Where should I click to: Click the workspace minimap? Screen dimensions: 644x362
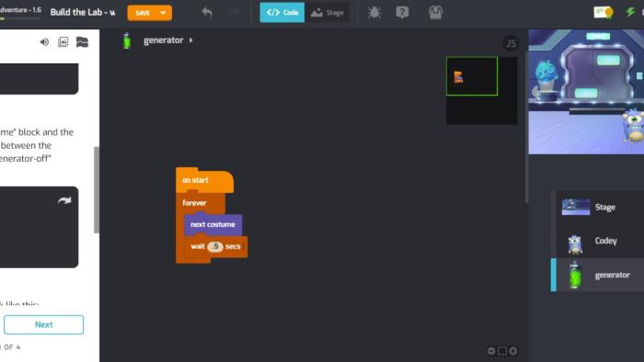coord(482,91)
